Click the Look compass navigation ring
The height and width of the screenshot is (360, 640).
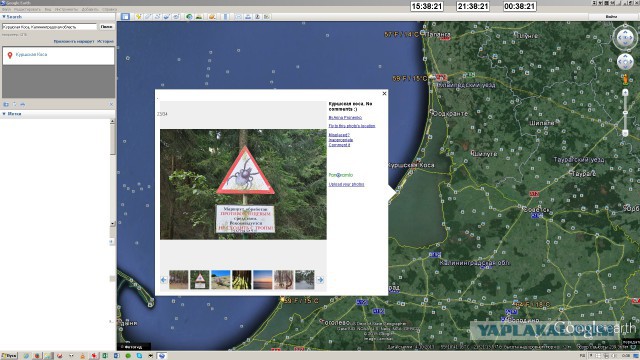[625, 38]
